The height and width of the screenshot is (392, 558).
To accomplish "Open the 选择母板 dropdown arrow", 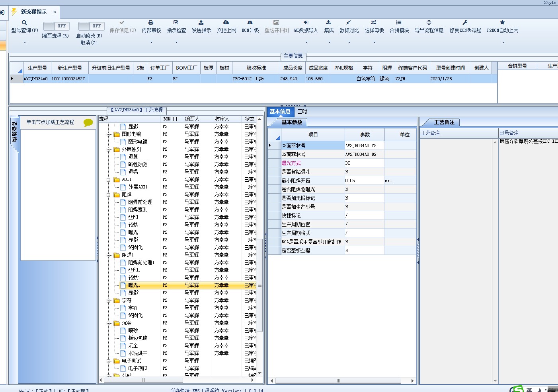I will coord(375,42).
